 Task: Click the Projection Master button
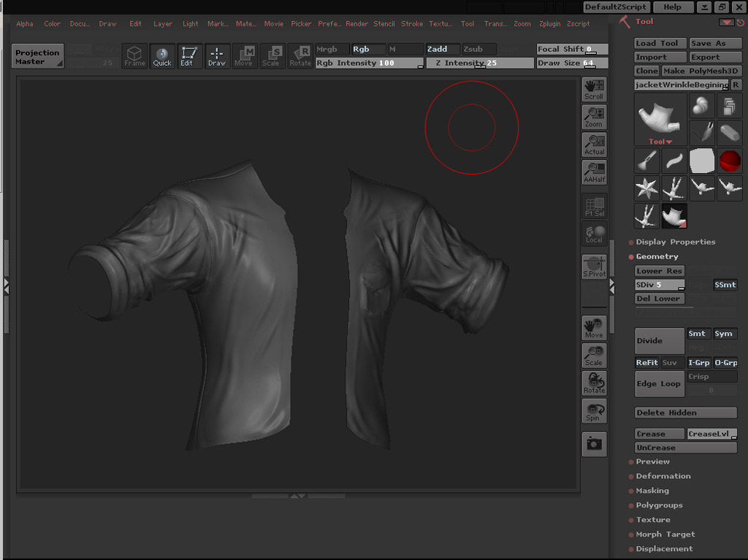point(38,56)
